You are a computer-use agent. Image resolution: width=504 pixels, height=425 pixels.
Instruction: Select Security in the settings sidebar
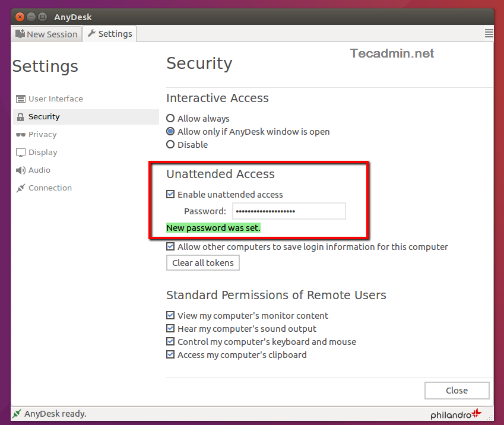[86, 117]
